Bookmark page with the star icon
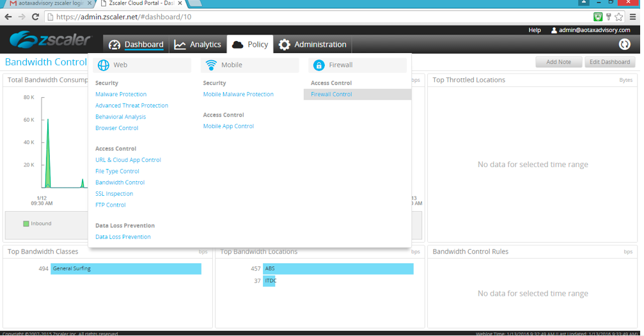 point(619,17)
